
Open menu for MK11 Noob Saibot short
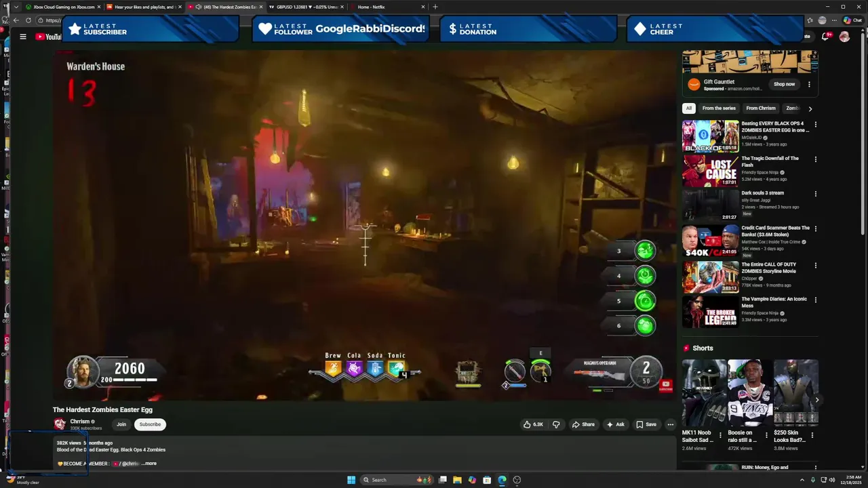pos(721,435)
